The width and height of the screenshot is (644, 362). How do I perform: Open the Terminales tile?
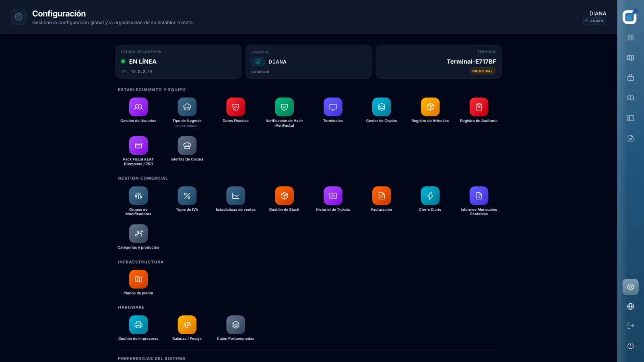(333, 107)
